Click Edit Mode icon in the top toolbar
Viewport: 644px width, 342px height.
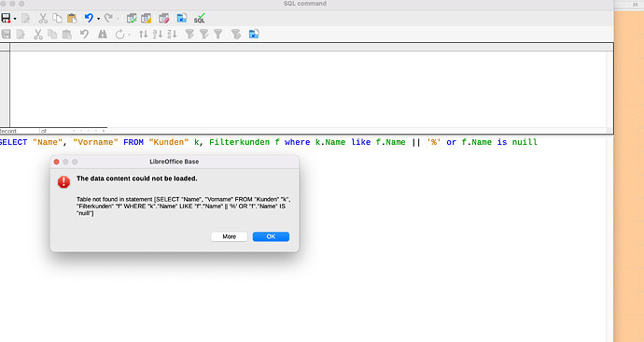pyautogui.click(x=25, y=18)
